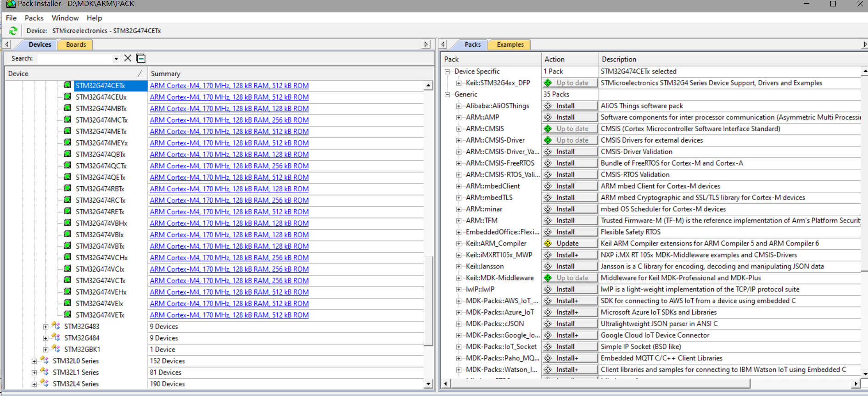Viewport: 868px width, 396px height.
Task: Clear the search with the X icon
Action: tap(128, 58)
